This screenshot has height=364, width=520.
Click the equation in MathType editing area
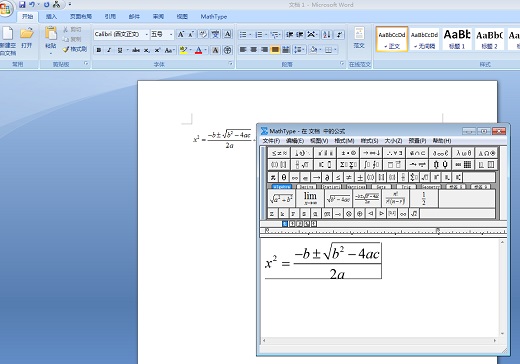tap(323, 261)
